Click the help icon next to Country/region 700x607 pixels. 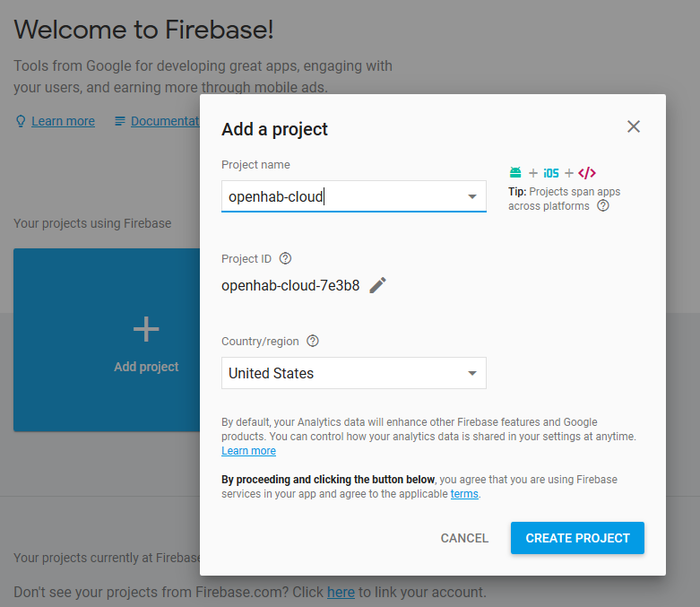point(313,341)
